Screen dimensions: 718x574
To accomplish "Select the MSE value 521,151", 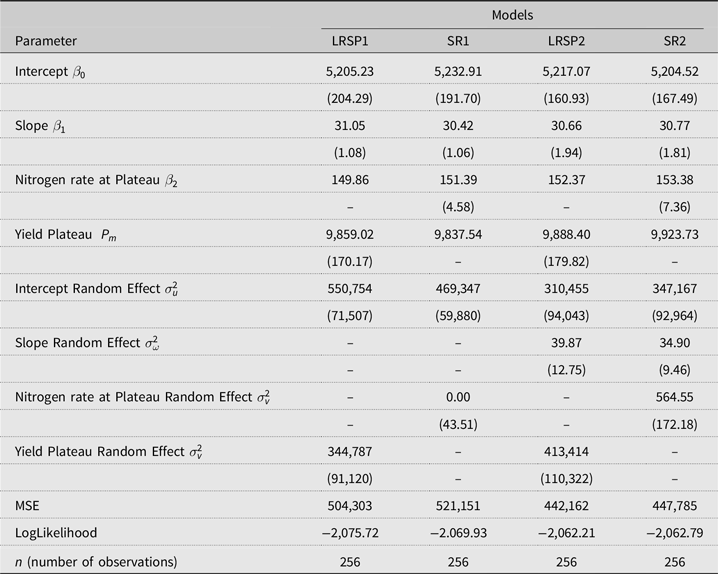I will pyautogui.click(x=459, y=503).
